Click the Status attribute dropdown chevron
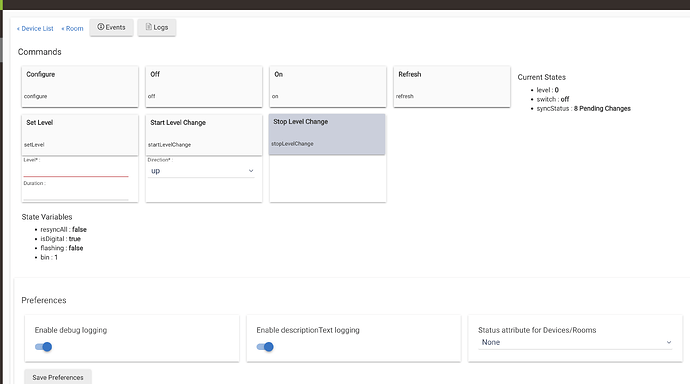Screen dimensions: 690x384 point(668,342)
